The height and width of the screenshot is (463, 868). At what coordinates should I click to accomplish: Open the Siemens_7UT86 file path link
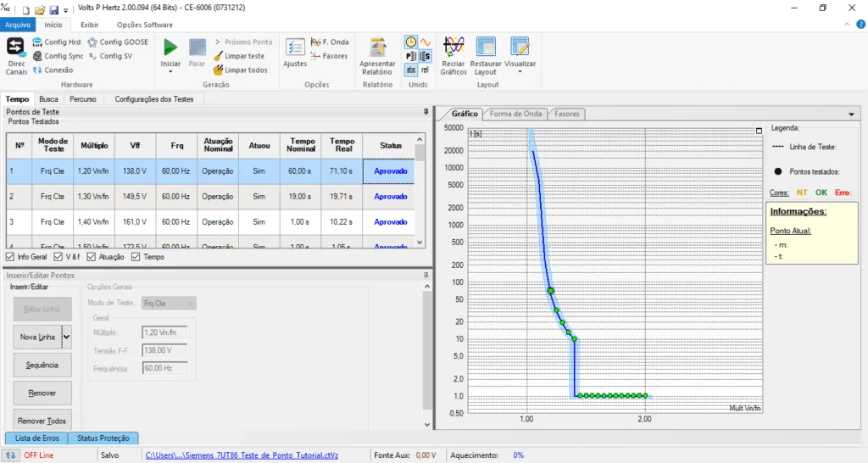pos(242,455)
